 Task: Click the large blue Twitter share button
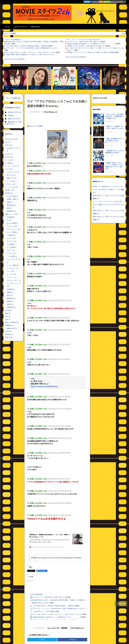[42, 639]
